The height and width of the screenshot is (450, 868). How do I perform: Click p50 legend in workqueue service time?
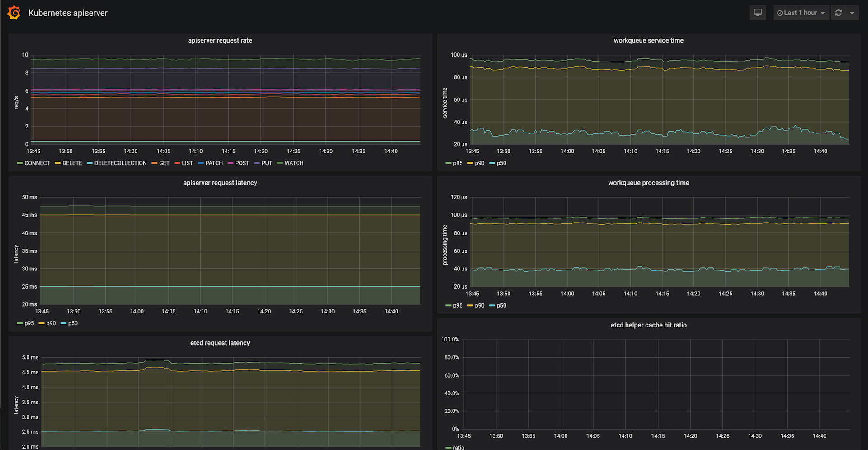(501, 163)
